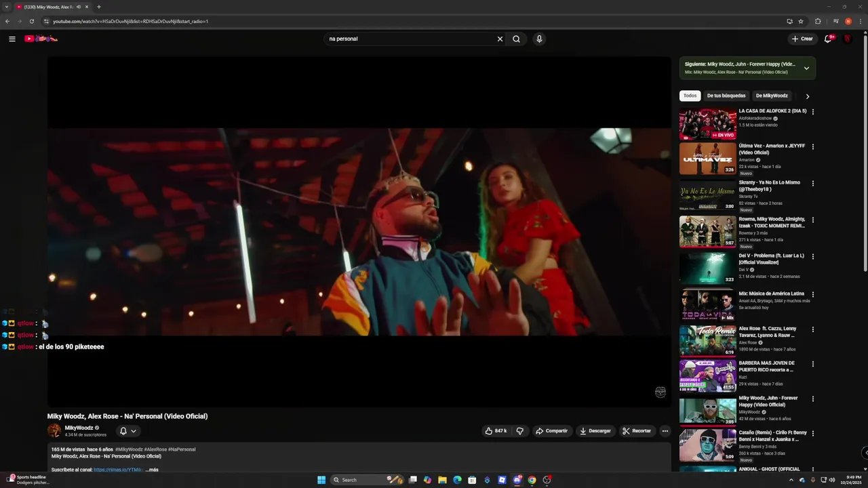The height and width of the screenshot is (488, 868).
Task: Install app icon in the address bar
Action: point(789,21)
